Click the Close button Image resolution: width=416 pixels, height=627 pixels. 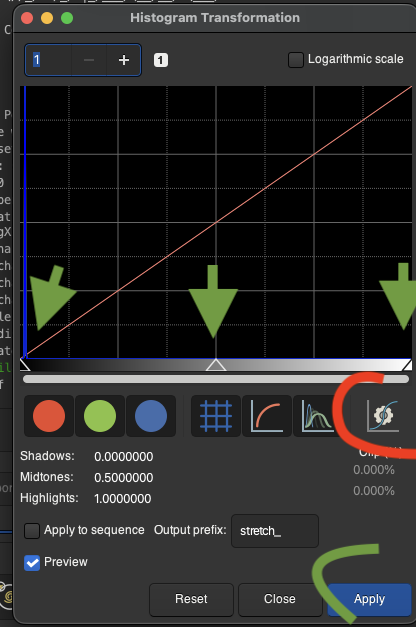(280, 599)
